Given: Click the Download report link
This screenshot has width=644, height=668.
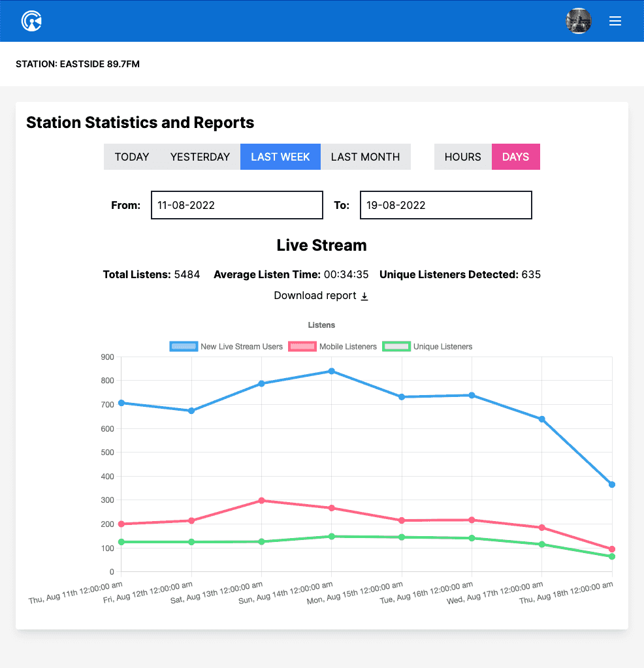Looking at the screenshot, I should (315, 296).
